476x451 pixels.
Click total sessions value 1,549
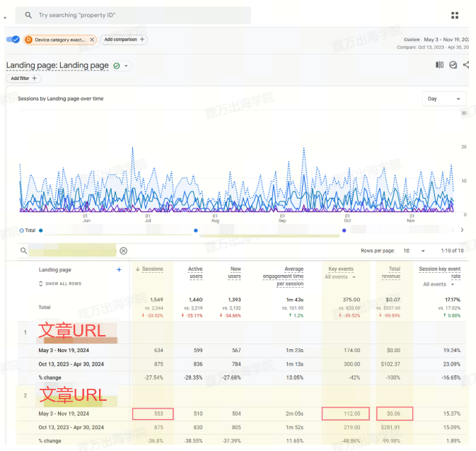point(156,300)
